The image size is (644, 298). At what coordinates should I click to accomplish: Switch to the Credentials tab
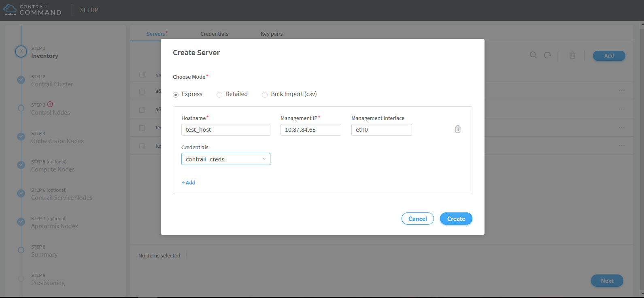(214, 34)
